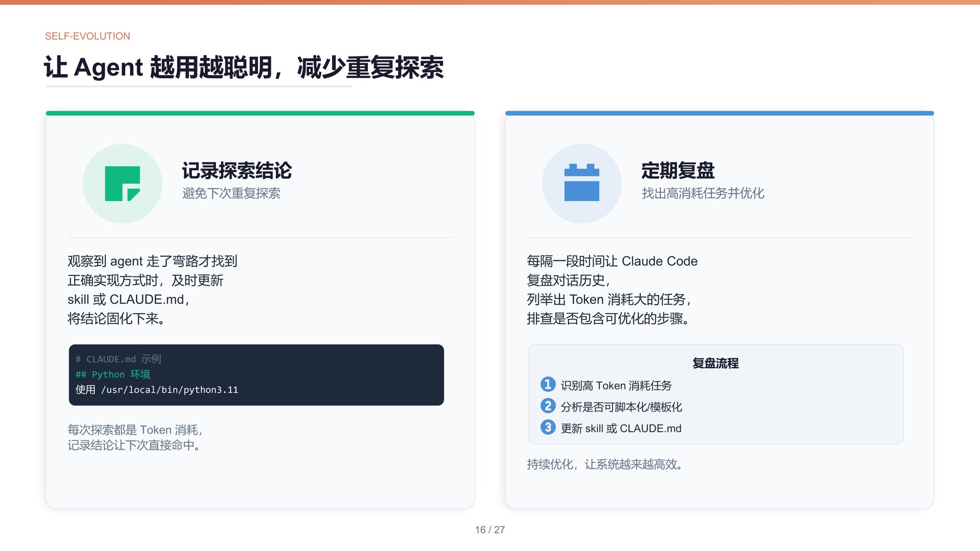Screen dimensions: 980x551
Task: Click the code line 使用 /usr/local/bin/python3.11
Action: coord(157,390)
